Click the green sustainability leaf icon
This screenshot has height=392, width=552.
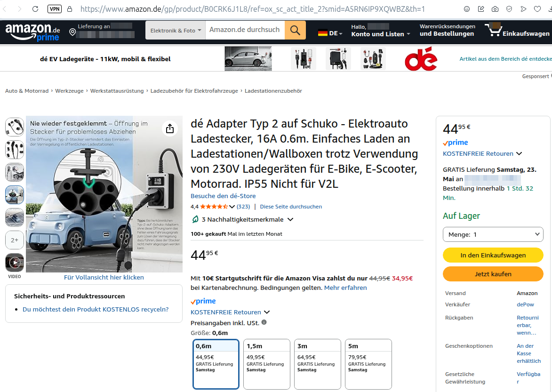pos(195,220)
